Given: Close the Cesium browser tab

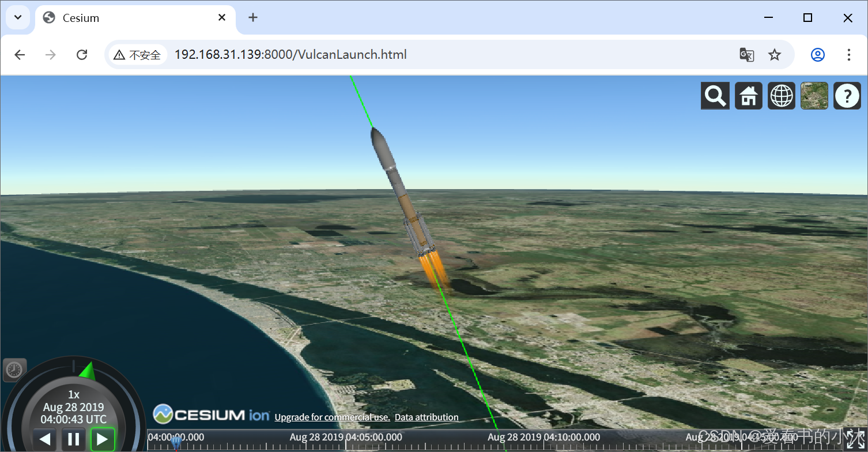Looking at the screenshot, I should 222,18.
